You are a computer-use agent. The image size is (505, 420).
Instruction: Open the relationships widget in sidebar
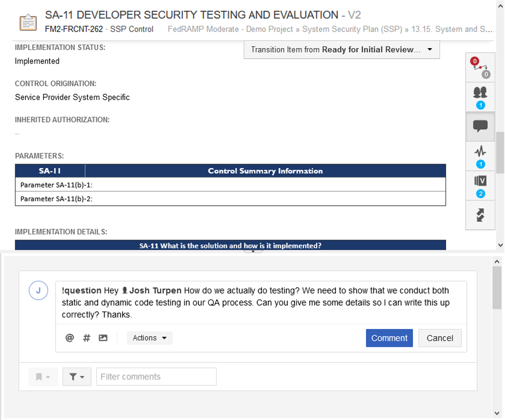pos(480,67)
